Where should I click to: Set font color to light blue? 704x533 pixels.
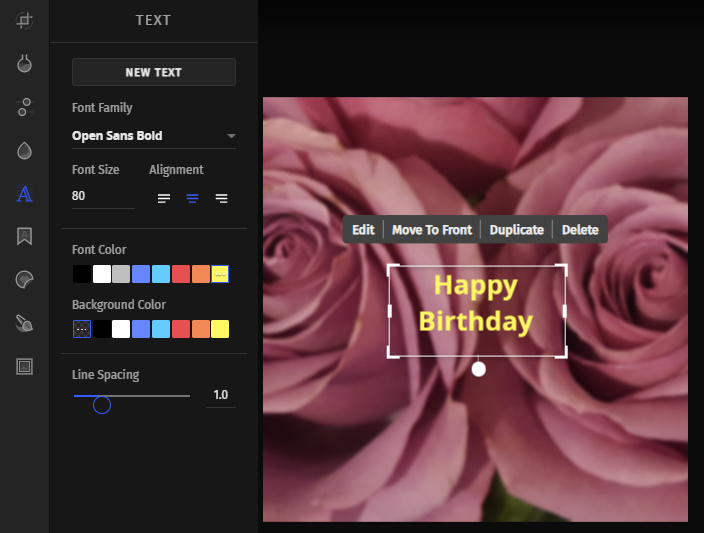tap(161, 274)
